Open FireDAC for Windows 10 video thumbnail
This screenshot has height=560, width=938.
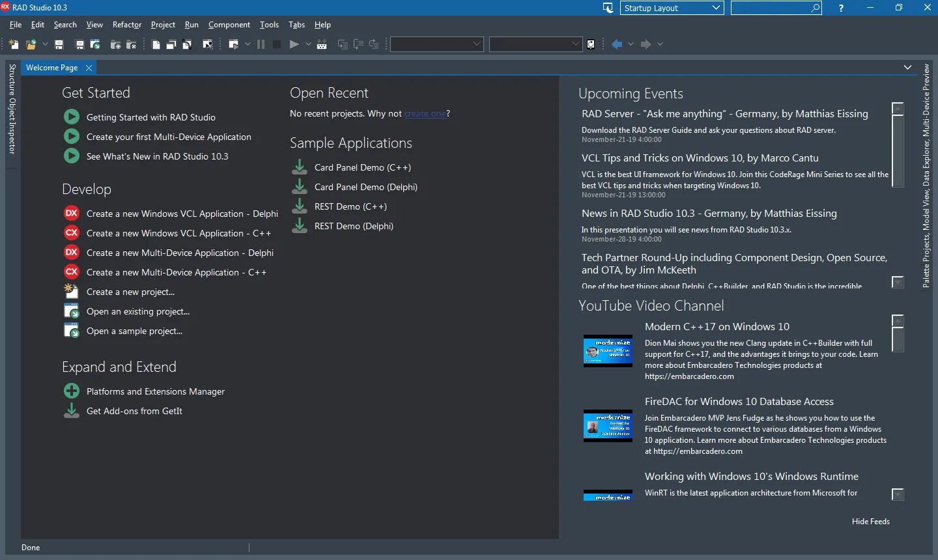pyautogui.click(x=608, y=426)
